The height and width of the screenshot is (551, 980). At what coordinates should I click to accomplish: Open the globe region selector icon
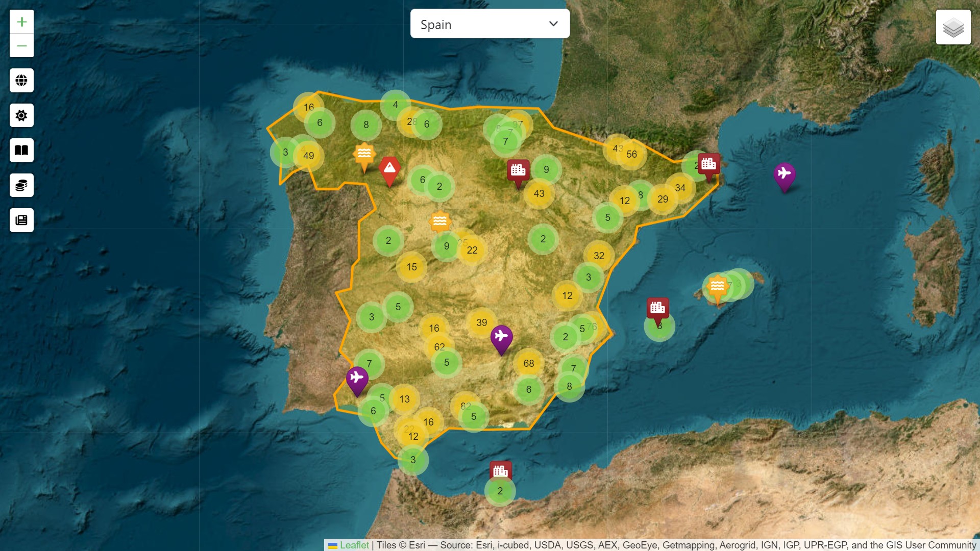tap(21, 80)
